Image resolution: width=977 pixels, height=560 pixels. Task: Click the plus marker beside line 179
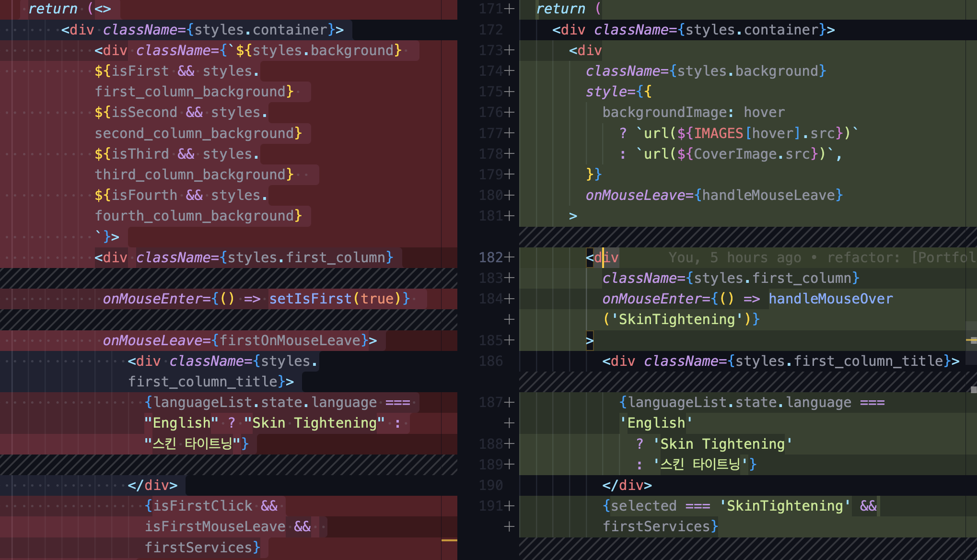tap(510, 175)
